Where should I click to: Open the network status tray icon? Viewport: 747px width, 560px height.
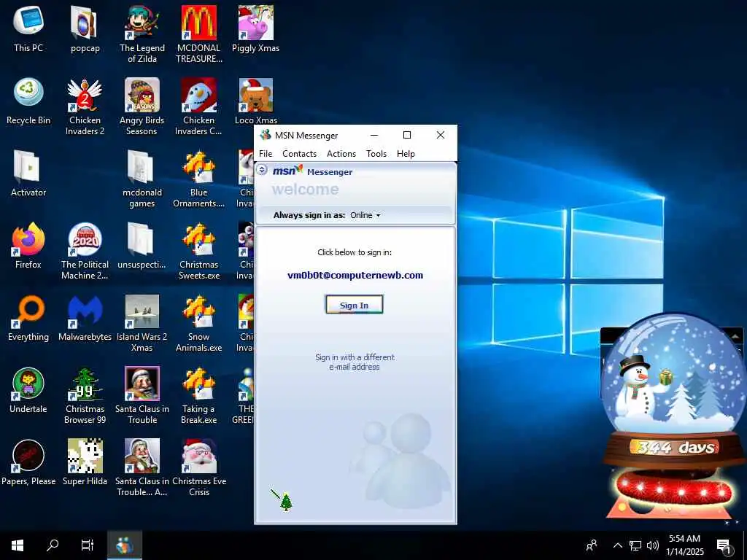635,545
